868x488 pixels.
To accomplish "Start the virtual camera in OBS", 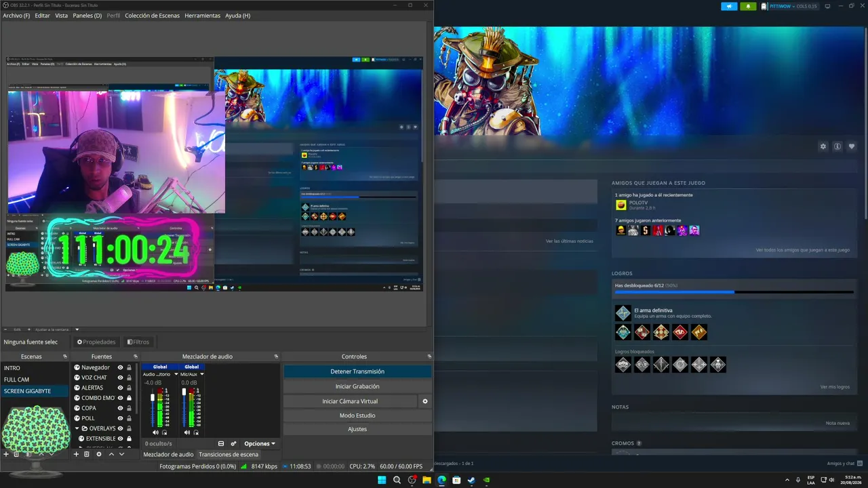I will [350, 401].
